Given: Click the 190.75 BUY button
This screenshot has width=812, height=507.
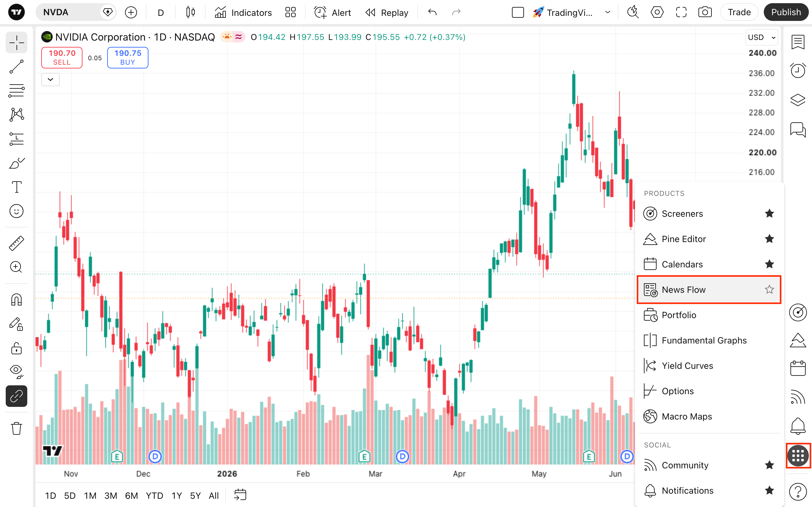Looking at the screenshot, I should (x=128, y=58).
